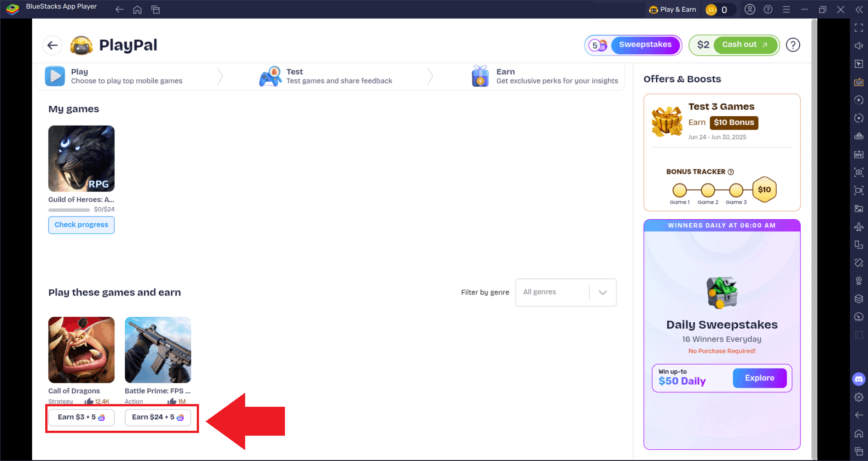The image size is (868, 461).
Task: Click the PlayPal back arrow button
Action: pyautogui.click(x=52, y=45)
